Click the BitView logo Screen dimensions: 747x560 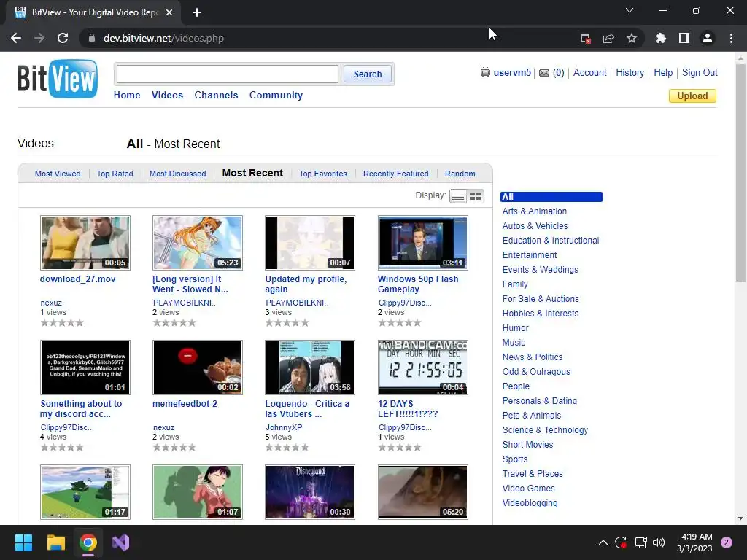pyautogui.click(x=57, y=79)
